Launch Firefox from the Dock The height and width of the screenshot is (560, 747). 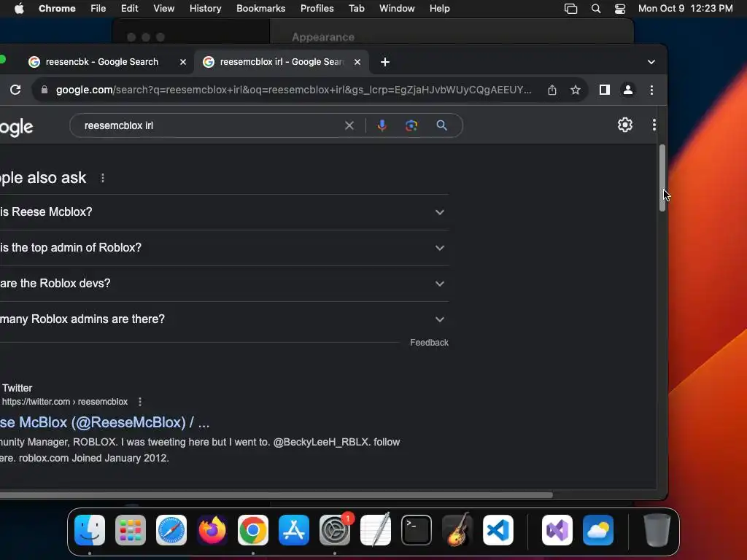(x=212, y=530)
